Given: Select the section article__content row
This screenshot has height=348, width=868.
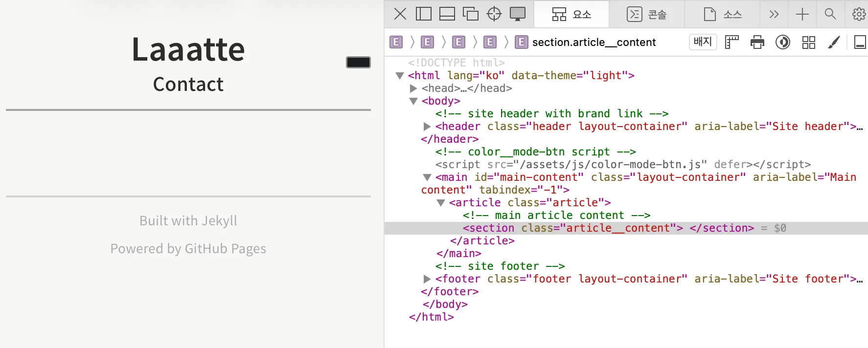Looking at the screenshot, I should tap(626, 228).
